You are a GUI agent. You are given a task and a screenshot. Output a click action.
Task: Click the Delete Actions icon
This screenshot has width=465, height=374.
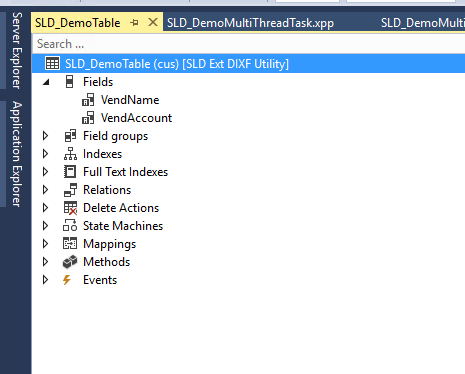coord(70,208)
